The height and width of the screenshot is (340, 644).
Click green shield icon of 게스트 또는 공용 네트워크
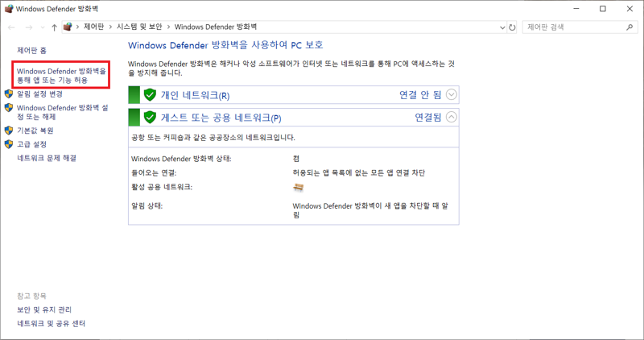[x=150, y=117]
